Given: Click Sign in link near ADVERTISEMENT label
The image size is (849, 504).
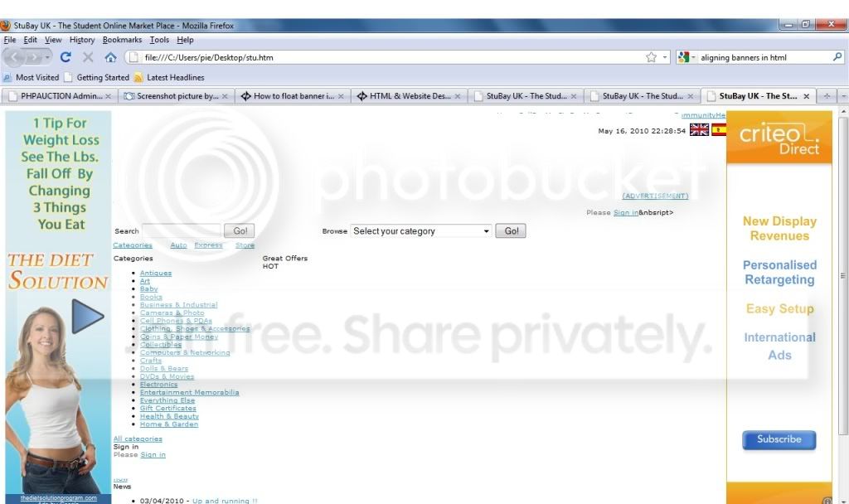Looking at the screenshot, I should (x=626, y=213).
